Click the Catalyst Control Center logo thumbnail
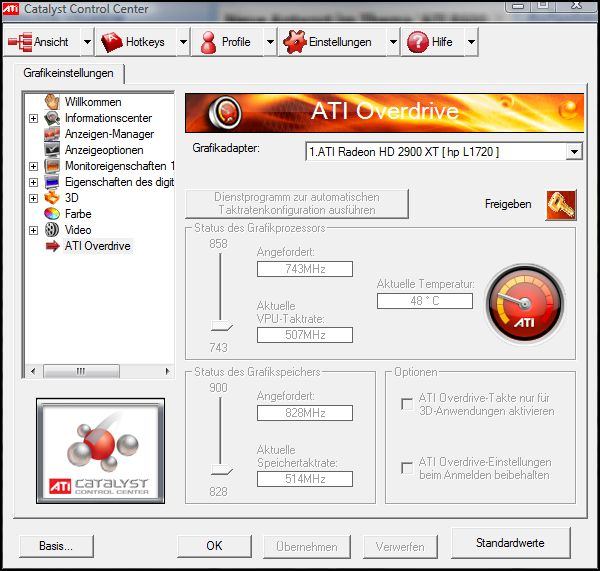 pos(101,451)
